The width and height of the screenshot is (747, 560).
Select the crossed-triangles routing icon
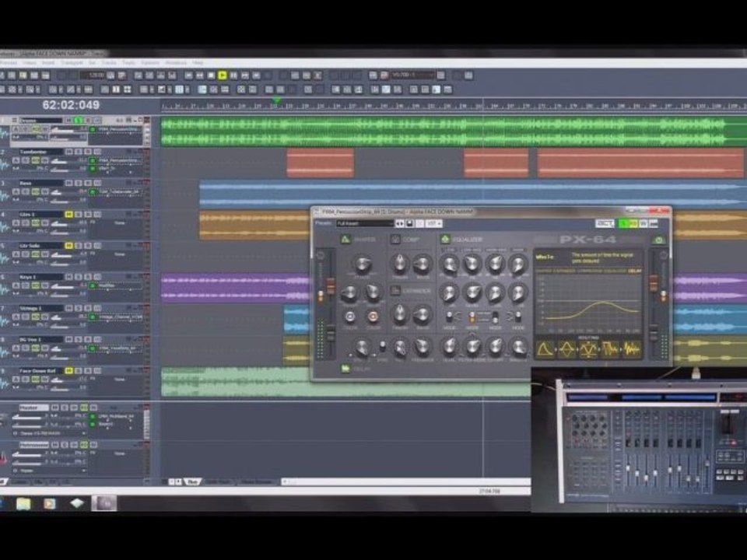coord(588,350)
